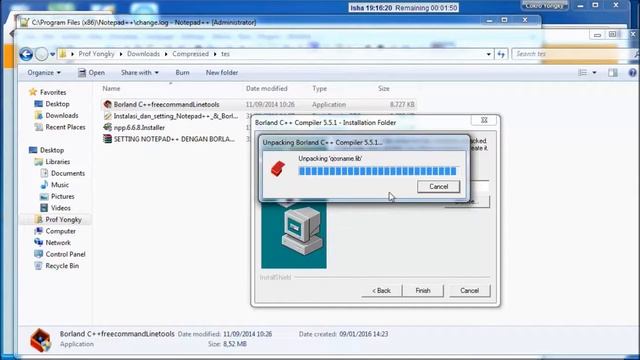
Task: Click the Notepad++ title bar icon
Action: (24, 22)
